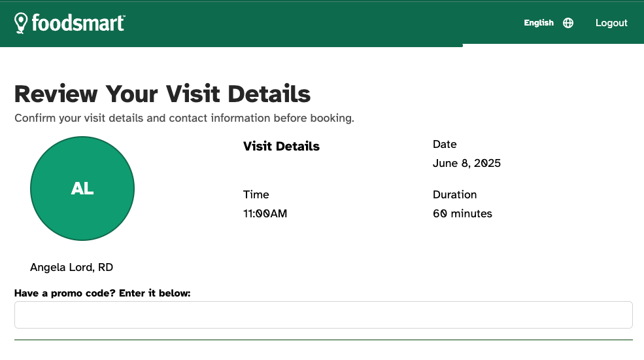
Task: Click the Date label
Action: pos(445,145)
